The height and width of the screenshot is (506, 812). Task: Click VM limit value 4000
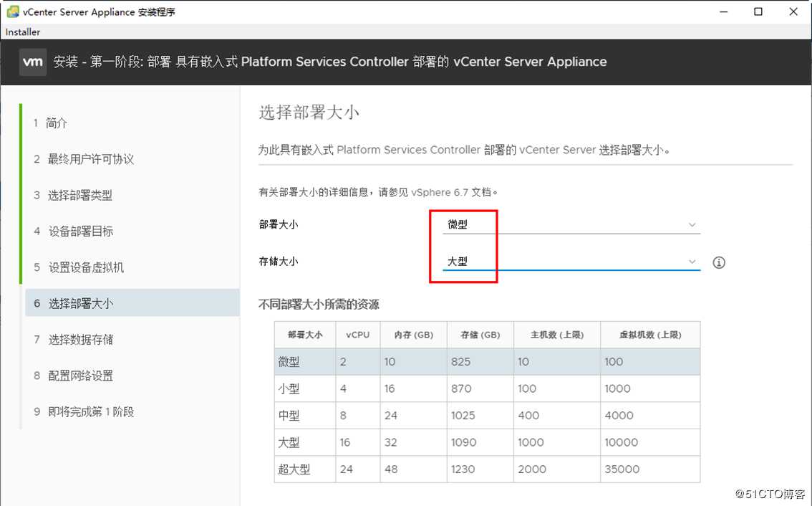(619, 415)
